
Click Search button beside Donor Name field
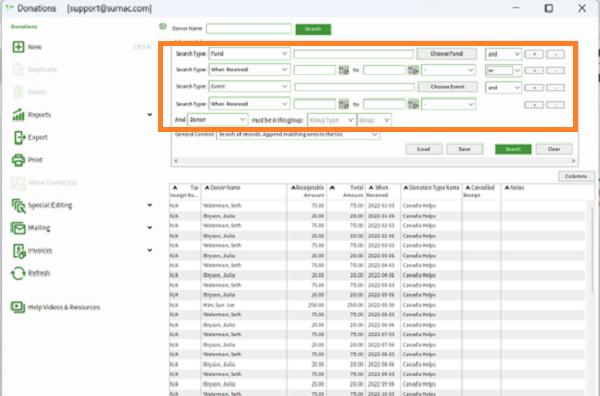pos(313,29)
